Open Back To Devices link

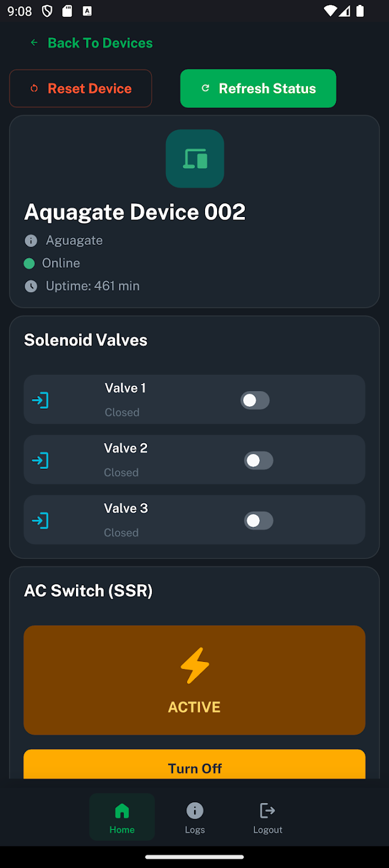pos(100,43)
